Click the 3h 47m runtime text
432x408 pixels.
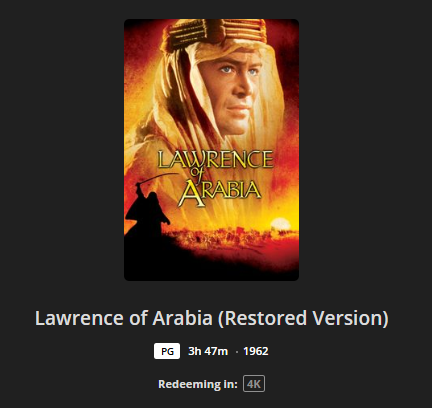point(208,351)
